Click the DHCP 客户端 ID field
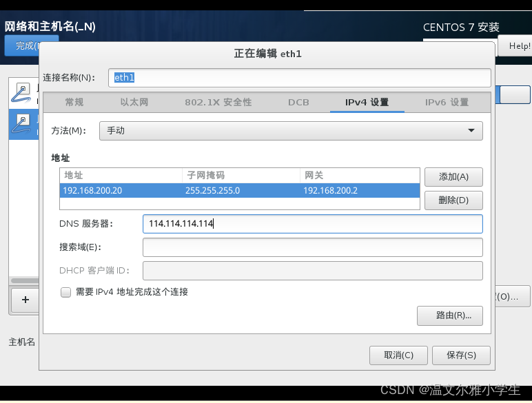Viewport: 532px width, 403px height. pyautogui.click(x=312, y=271)
